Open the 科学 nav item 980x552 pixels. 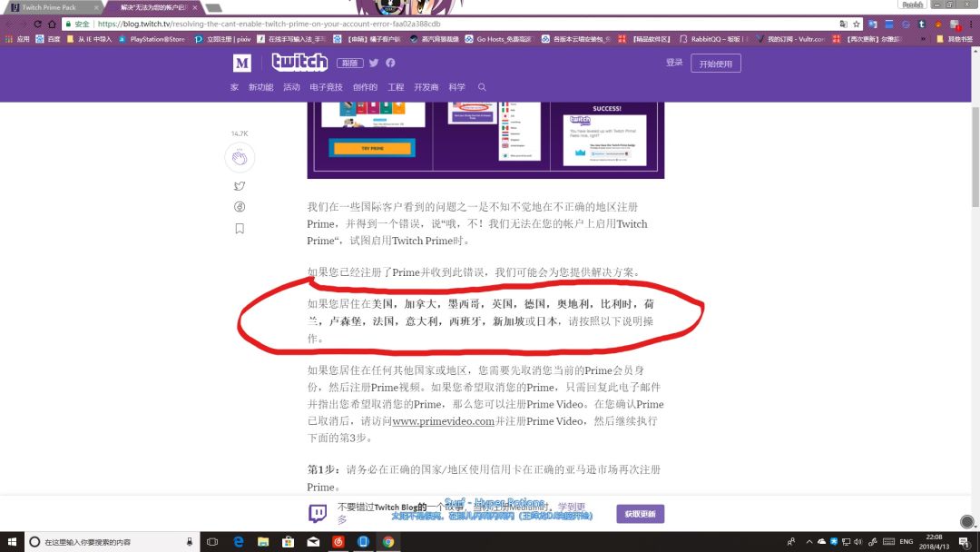[456, 87]
